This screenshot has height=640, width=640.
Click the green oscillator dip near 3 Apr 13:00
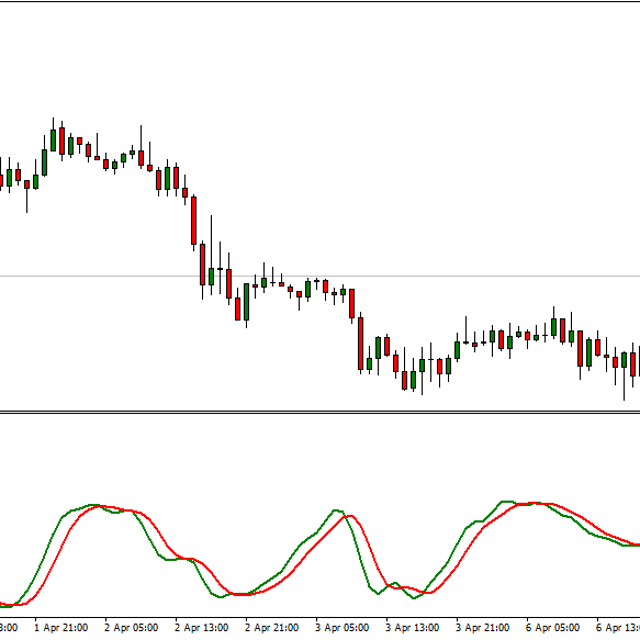click(382, 594)
